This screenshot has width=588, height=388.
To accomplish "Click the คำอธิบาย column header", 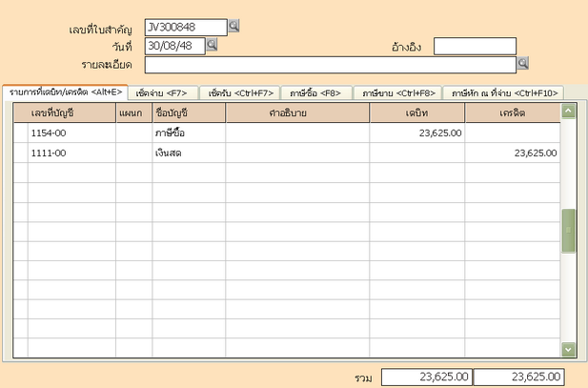I will point(296,113).
